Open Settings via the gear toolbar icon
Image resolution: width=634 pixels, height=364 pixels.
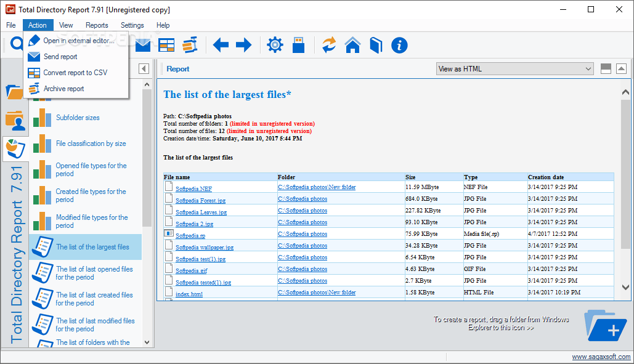275,44
